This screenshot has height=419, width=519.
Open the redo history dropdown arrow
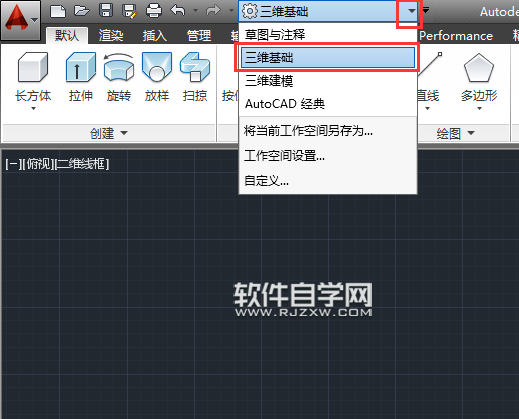(x=231, y=11)
